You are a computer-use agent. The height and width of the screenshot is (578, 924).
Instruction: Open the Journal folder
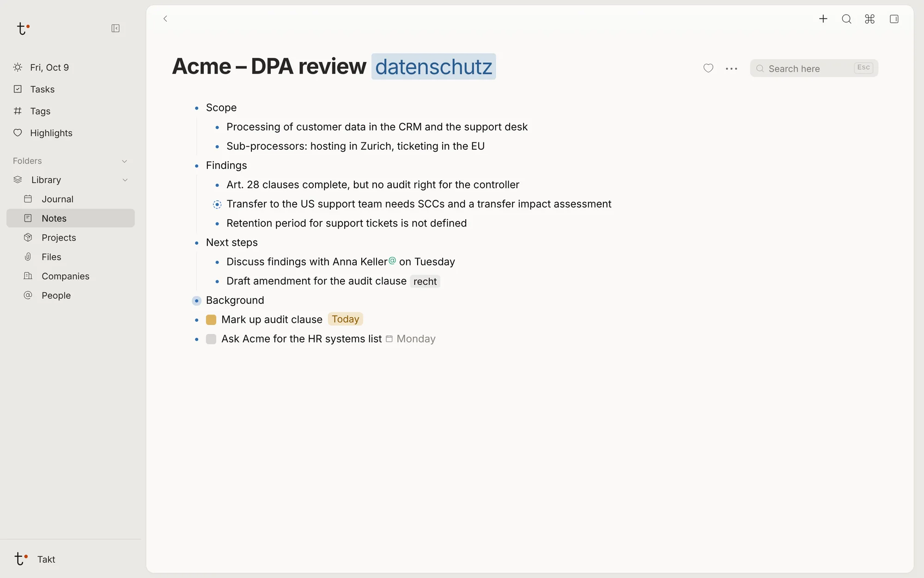tap(71, 199)
